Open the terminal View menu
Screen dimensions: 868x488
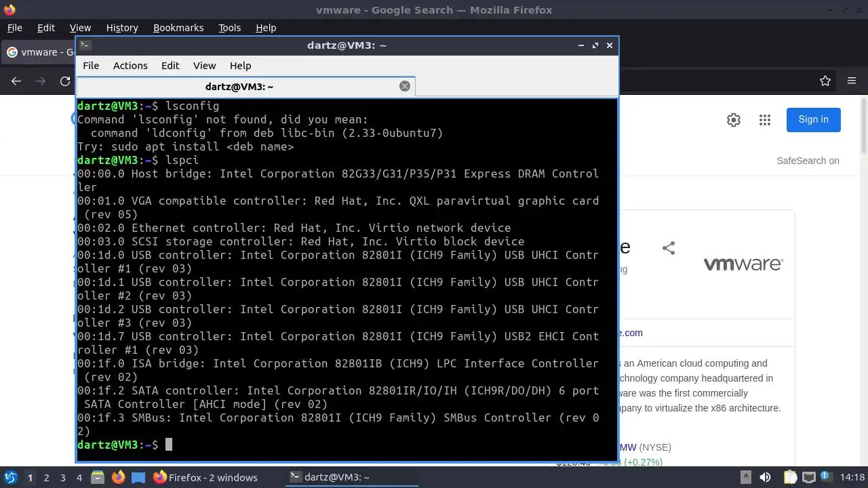click(x=204, y=66)
